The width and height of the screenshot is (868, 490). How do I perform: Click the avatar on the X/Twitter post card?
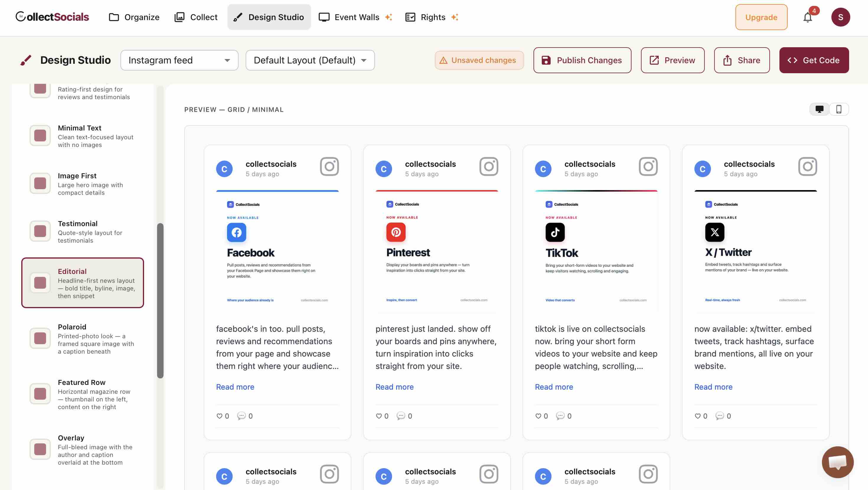click(x=703, y=169)
